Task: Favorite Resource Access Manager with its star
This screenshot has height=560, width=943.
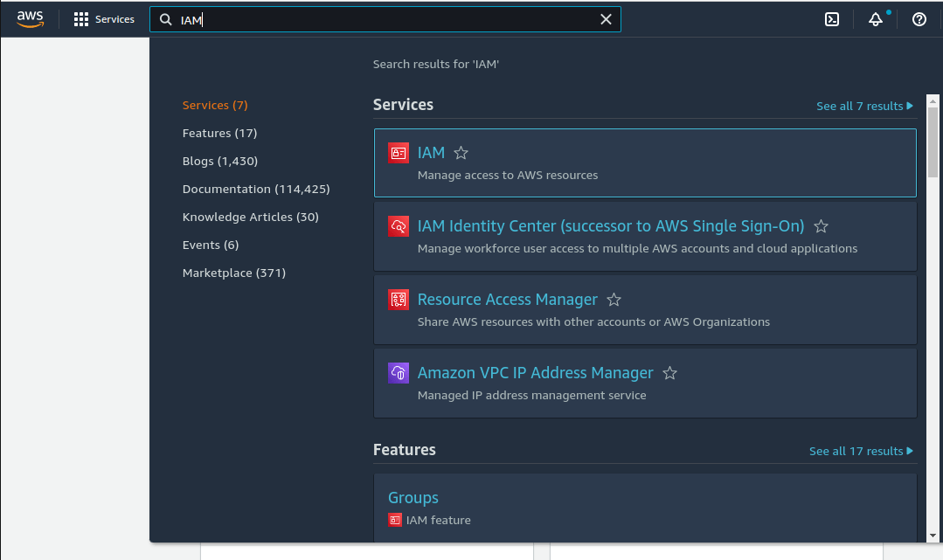Action: 614,300
